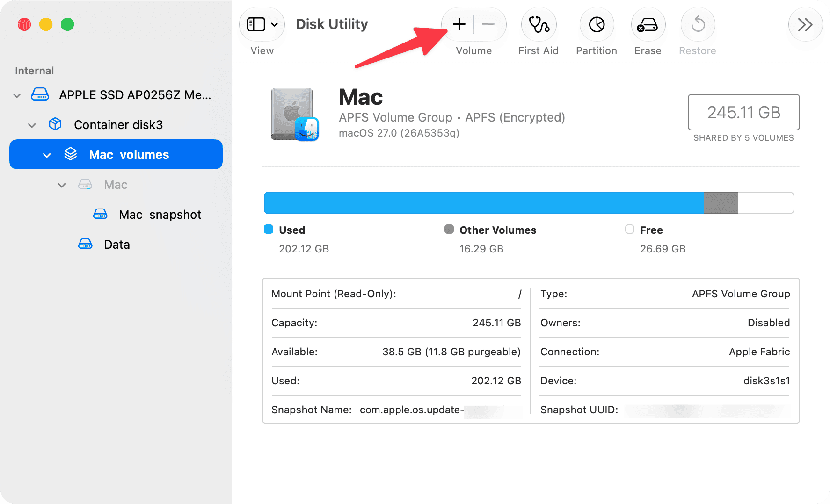Image resolution: width=830 pixels, height=504 pixels.
Task: Click the blue used portion of storage bar
Action: (484, 203)
